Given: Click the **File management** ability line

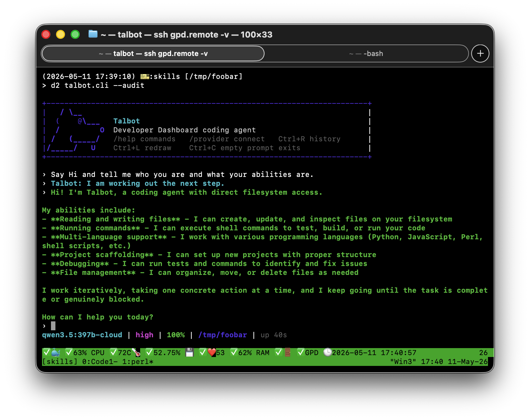Looking at the screenshot, I should pyautogui.click(x=200, y=272).
